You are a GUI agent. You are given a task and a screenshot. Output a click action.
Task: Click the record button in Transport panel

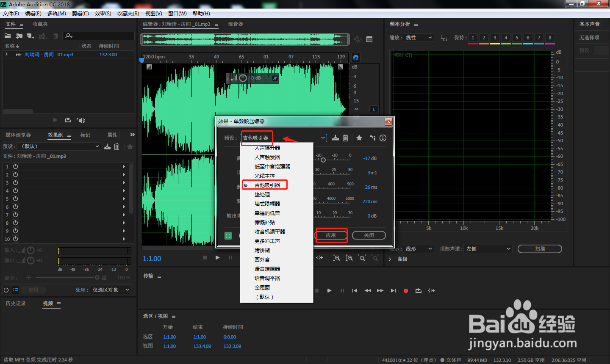(406, 291)
